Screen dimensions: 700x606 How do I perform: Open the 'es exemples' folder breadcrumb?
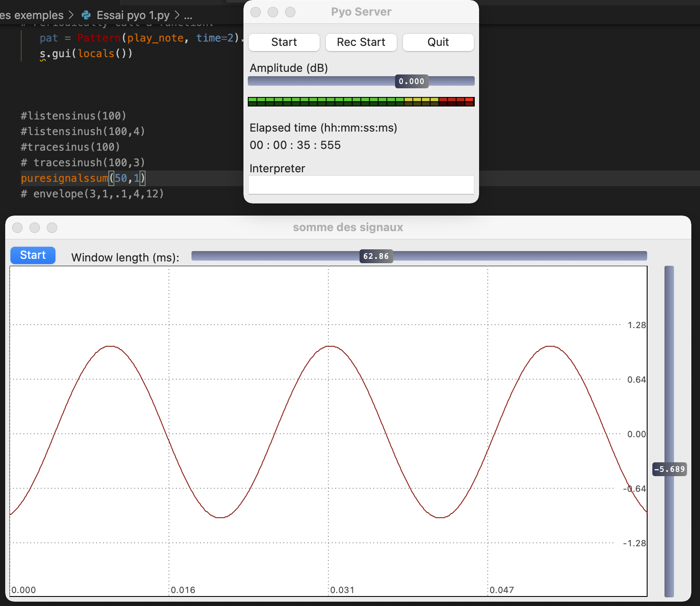tap(32, 15)
